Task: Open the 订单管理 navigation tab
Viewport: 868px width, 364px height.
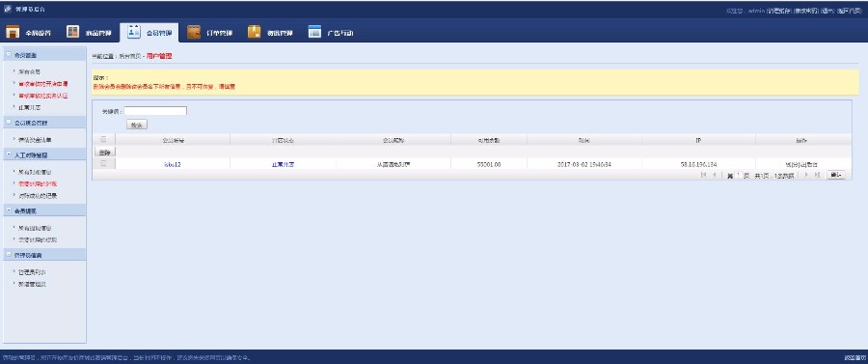Action: pos(219,33)
